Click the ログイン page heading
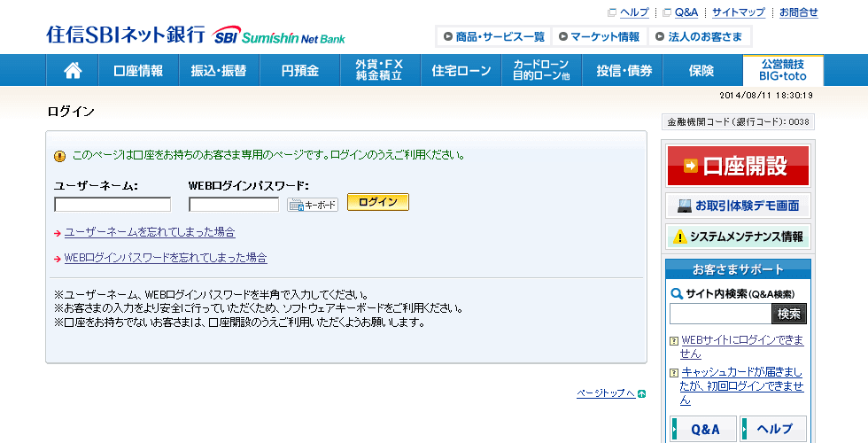The width and height of the screenshot is (868, 443). pos(71,112)
